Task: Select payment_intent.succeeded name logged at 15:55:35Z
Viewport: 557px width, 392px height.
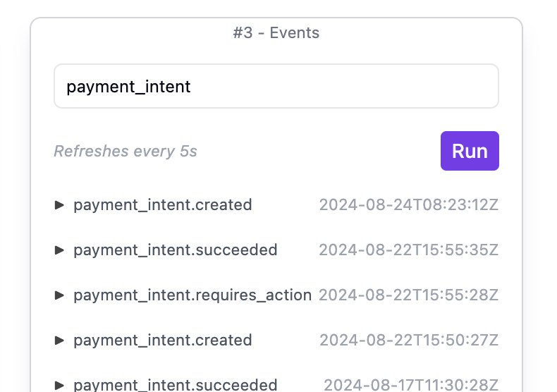Action: 176,250
